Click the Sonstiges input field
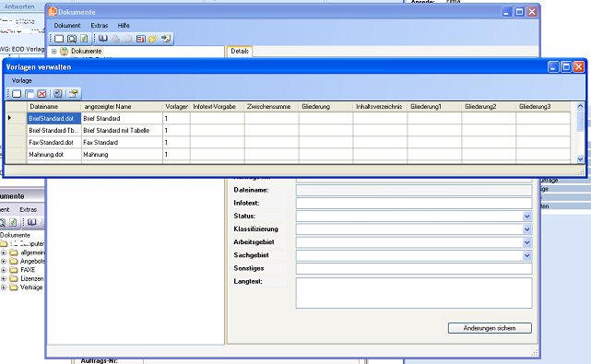591x364 pixels. coord(414,269)
